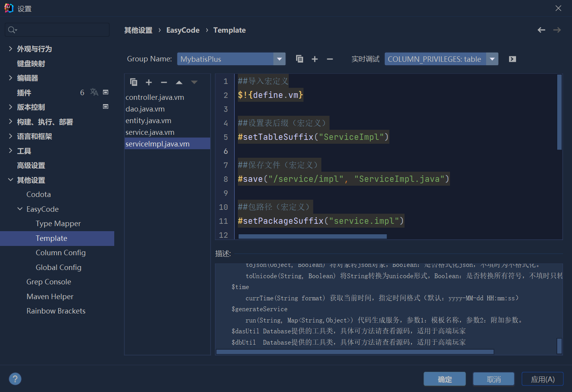
Task: Click line 5 setTableSuffix code
Action: (313, 137)
